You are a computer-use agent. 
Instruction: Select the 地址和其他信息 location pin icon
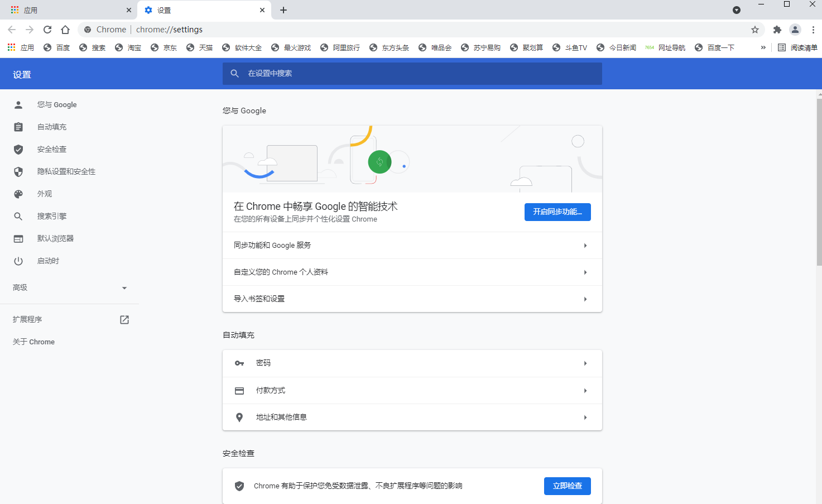(239, 417)
